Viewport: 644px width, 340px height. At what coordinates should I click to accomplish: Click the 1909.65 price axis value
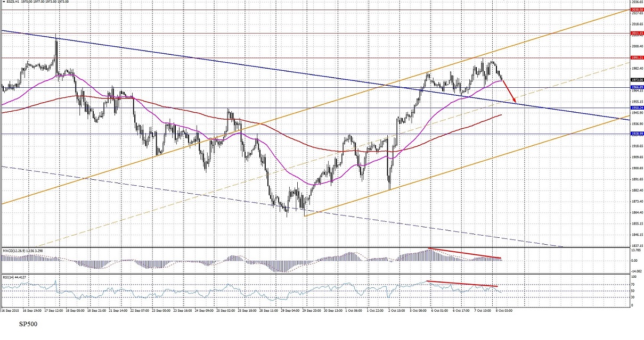pyautogui.click(x=637, y=157)
